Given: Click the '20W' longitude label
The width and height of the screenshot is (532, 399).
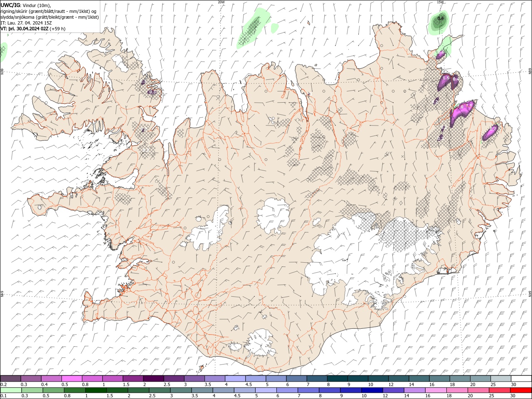Looking at the screenshot, I should click(221, 2).
